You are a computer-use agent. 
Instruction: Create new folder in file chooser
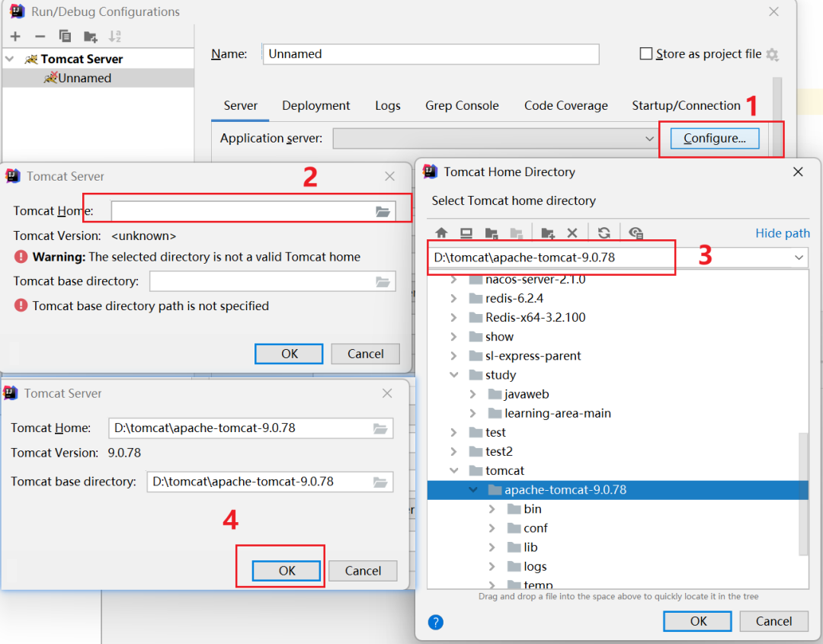(x=547, y=233)
